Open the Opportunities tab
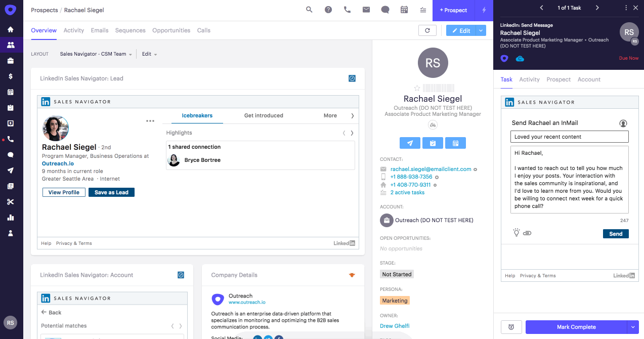The width and height of the screenshot is (644, 339). pos(171,30)
